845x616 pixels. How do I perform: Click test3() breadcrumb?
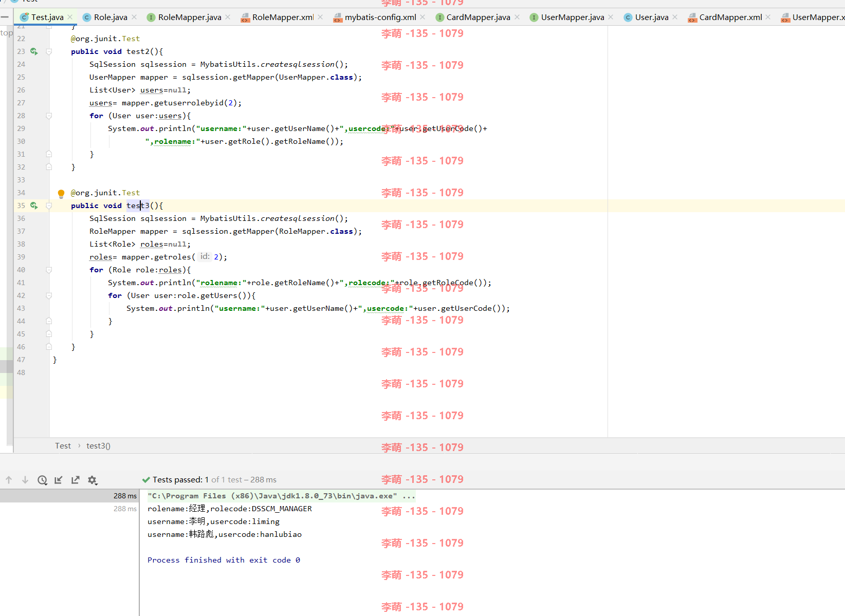[98, 445]
